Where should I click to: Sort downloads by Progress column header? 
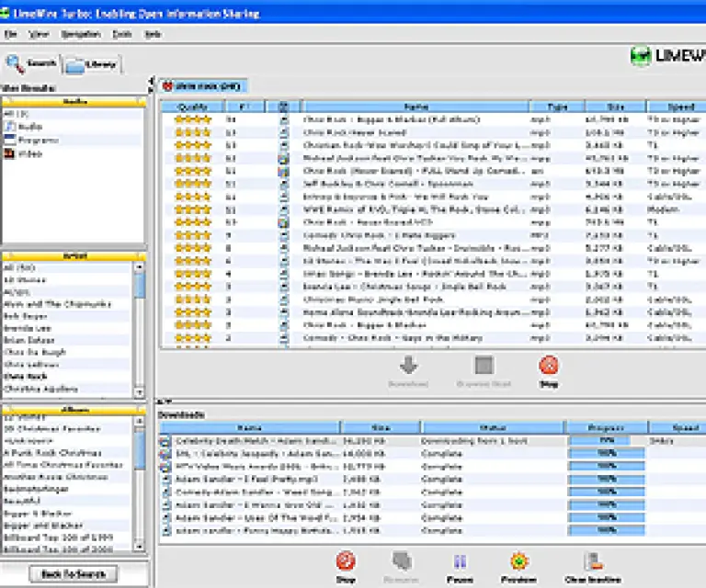[606, 427]
